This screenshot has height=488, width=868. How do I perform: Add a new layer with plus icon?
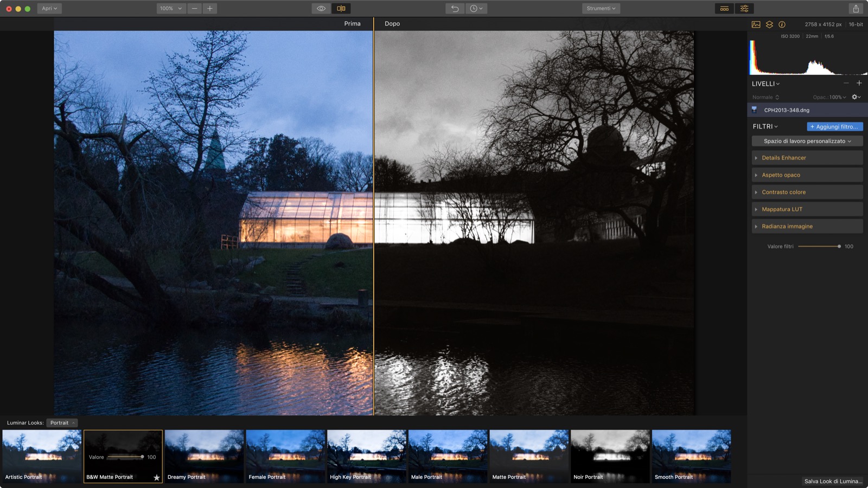[x=859, y=83]
